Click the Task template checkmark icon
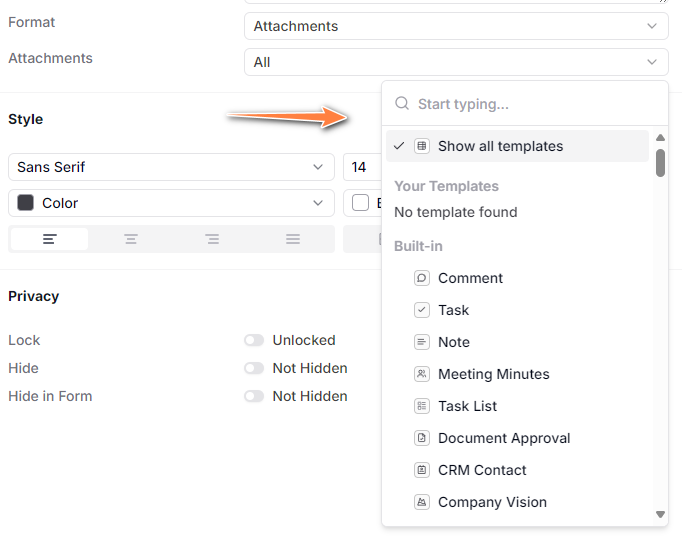This screenshot has width=682, height=541. point(421,310)
